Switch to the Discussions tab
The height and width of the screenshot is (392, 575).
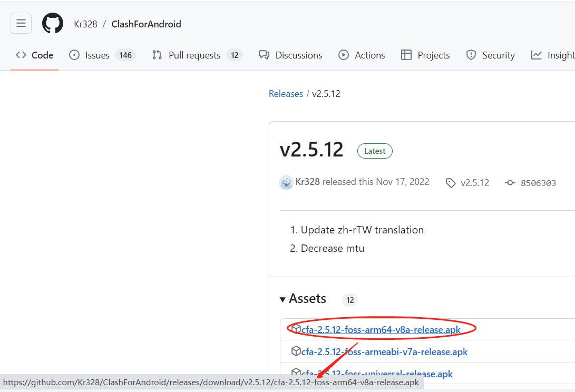(x=290, y=55)
